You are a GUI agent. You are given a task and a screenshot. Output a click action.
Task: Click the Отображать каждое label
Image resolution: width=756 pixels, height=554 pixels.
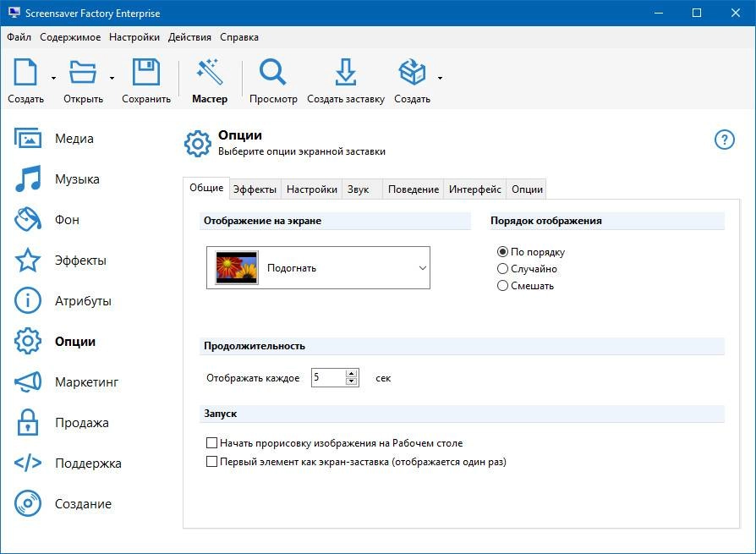(x=253, y=378)
